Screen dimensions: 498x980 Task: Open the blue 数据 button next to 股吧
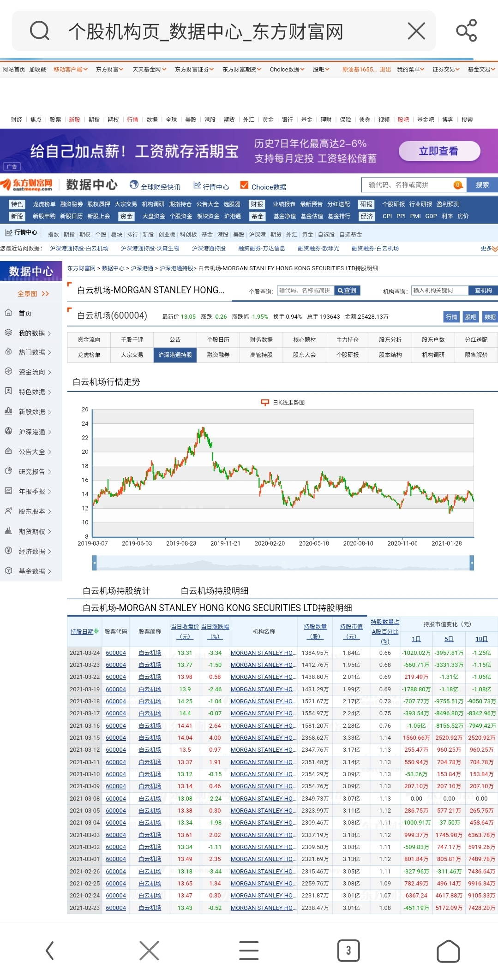(x=490, y=317)
